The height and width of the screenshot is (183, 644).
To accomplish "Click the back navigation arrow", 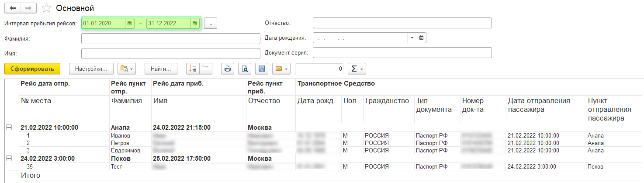I will click(13, 8).
